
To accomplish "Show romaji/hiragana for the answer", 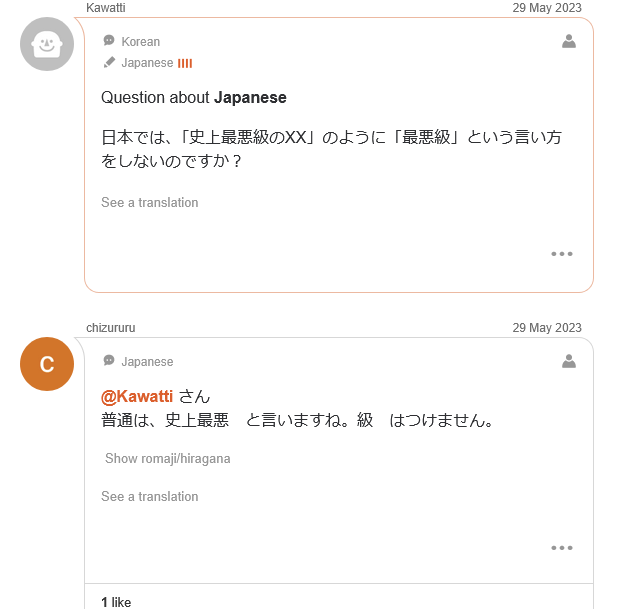I will click(168, 459).
